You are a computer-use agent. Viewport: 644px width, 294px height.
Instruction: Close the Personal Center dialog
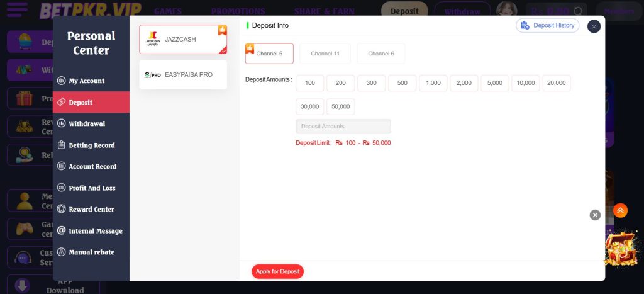coord(594,26)
